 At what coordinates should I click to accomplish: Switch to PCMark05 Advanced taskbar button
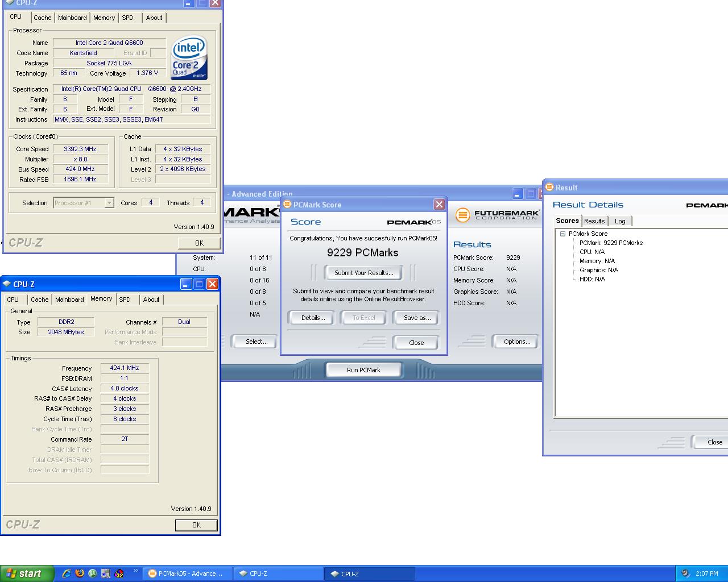click(187, 573)
